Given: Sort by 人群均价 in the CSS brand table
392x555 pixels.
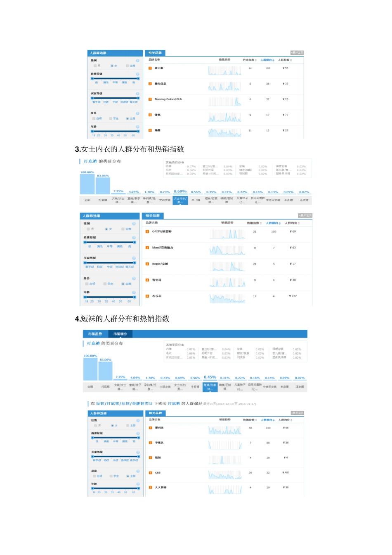Looking at the screenshot, I should (x=284, y=420).
